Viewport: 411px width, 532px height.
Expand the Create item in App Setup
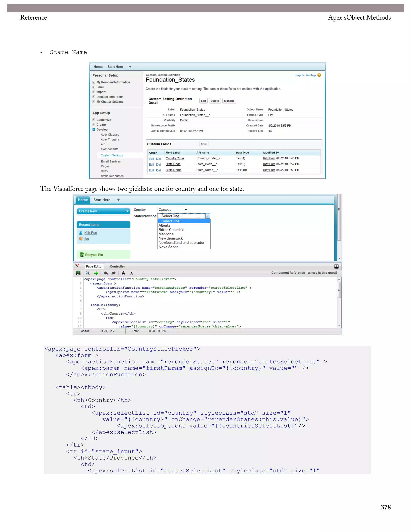tap(94, 124)
